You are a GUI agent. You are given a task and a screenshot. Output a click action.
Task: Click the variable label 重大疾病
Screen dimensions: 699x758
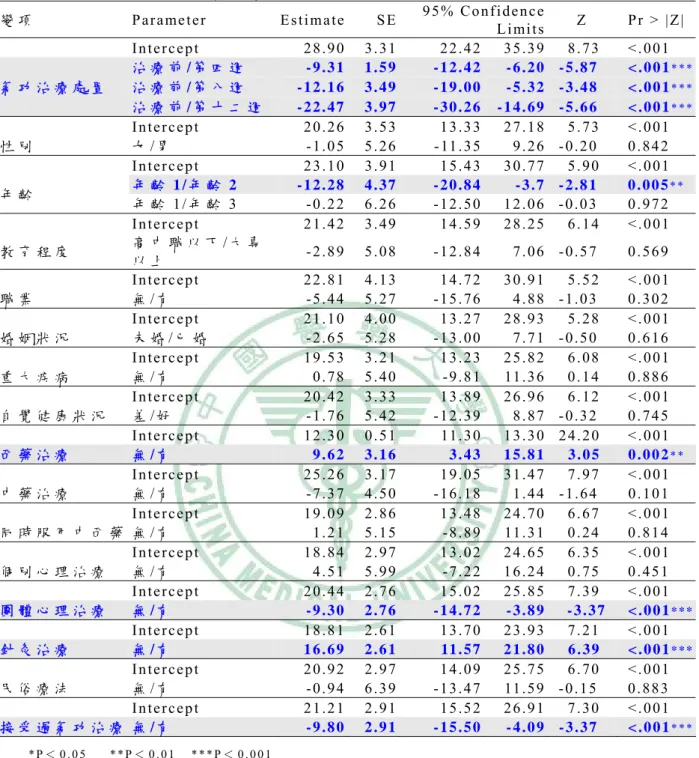click(34, 378)
